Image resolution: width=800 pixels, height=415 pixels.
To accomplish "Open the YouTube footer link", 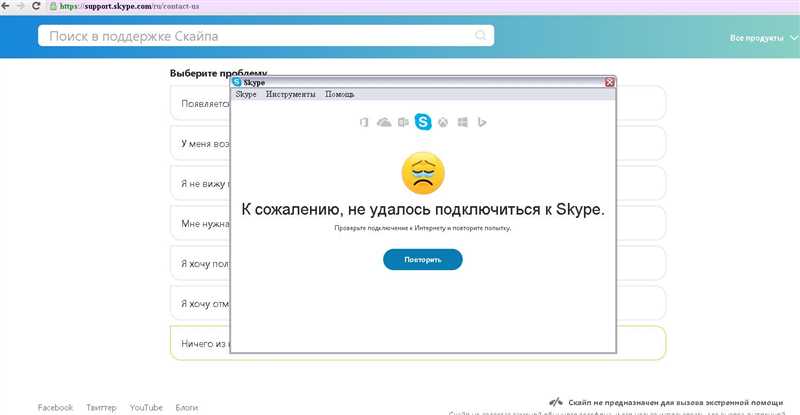I will tap(146, 407).
